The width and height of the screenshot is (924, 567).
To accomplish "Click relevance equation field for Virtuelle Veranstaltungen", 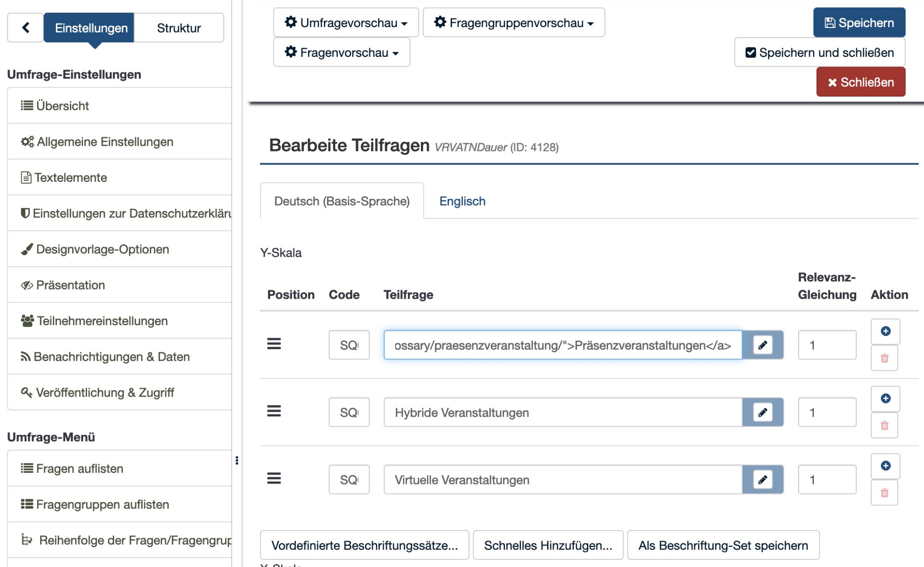I will (827, 479).
